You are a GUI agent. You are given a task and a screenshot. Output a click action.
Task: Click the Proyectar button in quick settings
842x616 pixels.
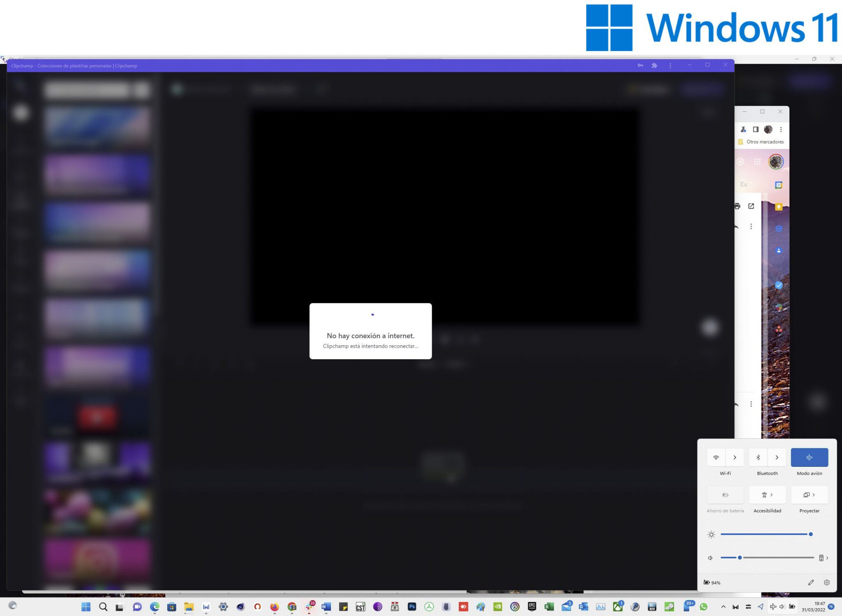click(809, 495)
